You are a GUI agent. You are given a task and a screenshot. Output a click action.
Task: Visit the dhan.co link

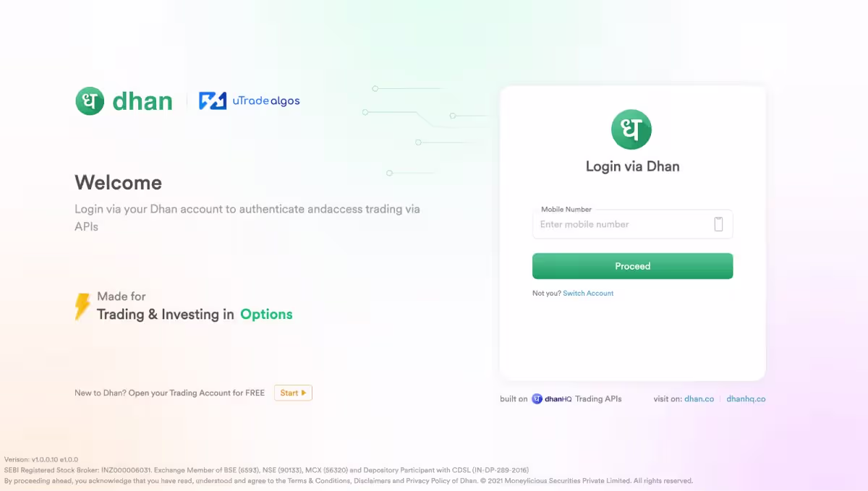pyautogui.click(x=699, y=398)
